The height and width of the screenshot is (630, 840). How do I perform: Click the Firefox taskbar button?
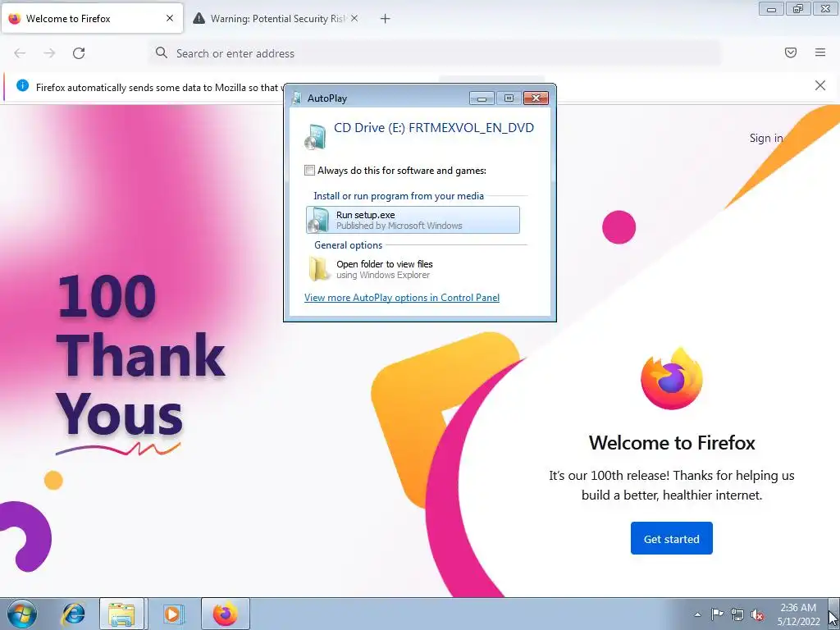click(x=225, y=614)
